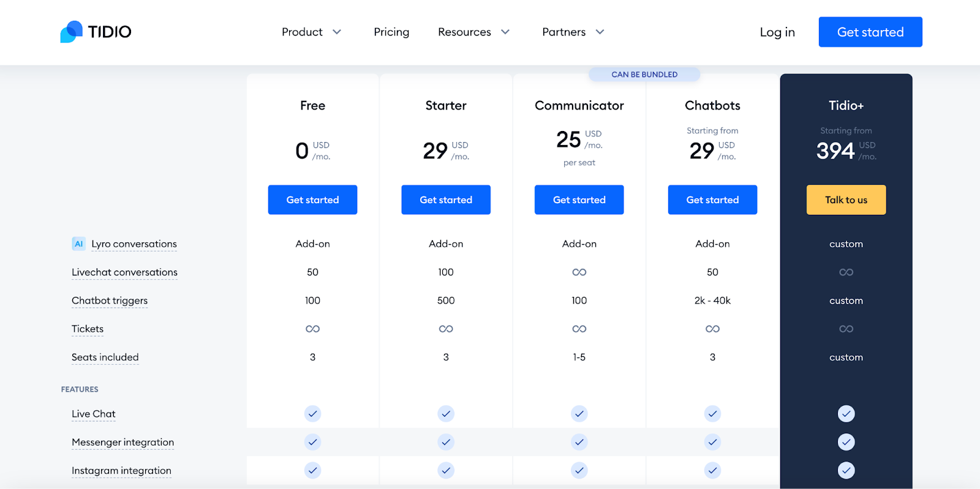Go to the Pricing page

tap(391, 32)
